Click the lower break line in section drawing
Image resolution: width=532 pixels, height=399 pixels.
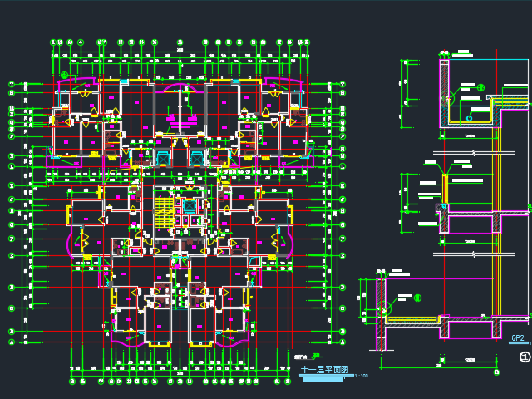click(x=472, y=253)
